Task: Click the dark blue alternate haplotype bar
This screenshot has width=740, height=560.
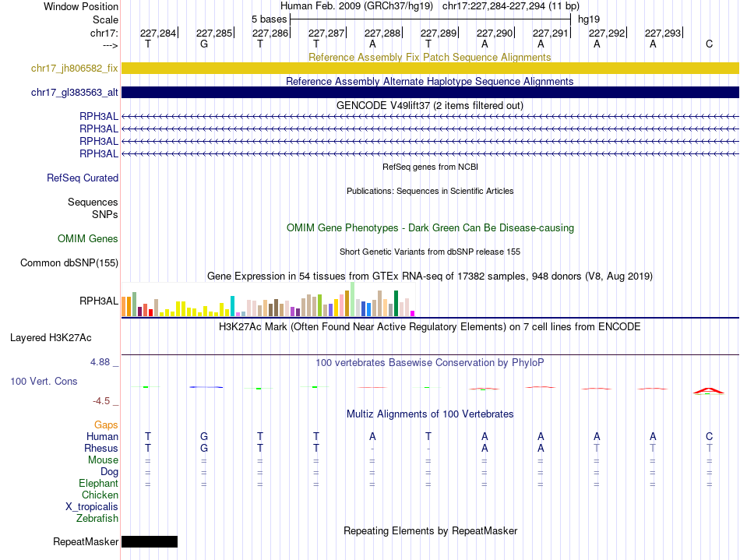Action: (430, 93)
